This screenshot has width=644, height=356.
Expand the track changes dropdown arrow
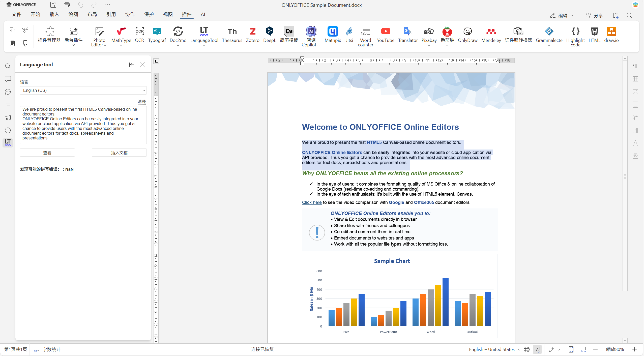click(x=559, y=350)
